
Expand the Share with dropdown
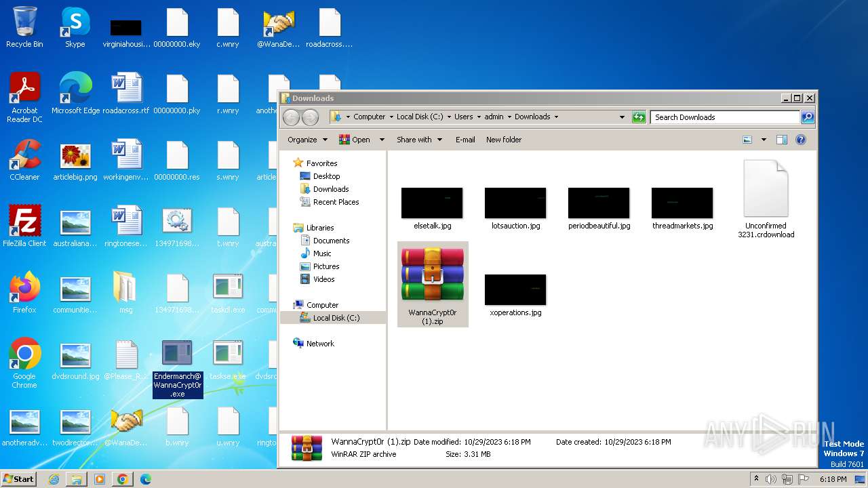419,140
